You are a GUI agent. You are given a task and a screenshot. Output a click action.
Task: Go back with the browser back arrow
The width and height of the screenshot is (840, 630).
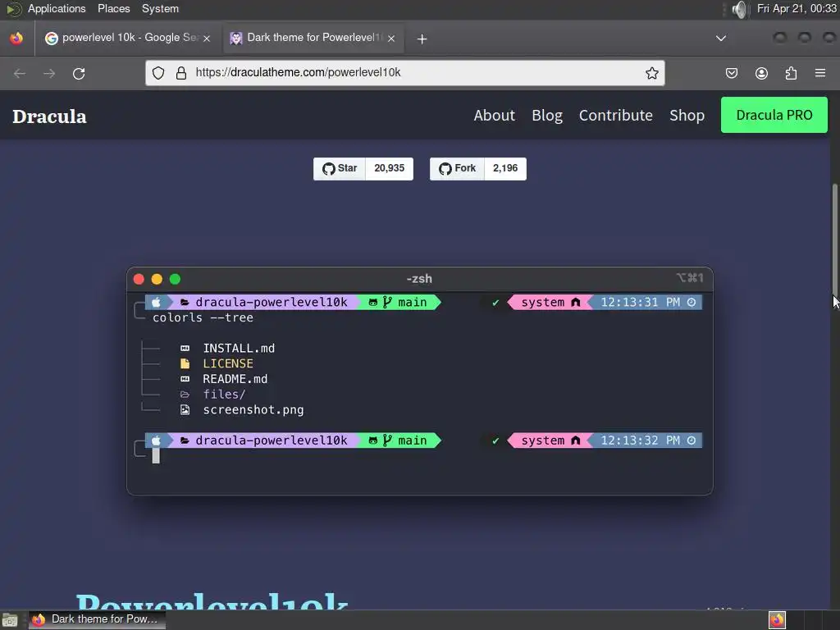[x=20, y=73]
